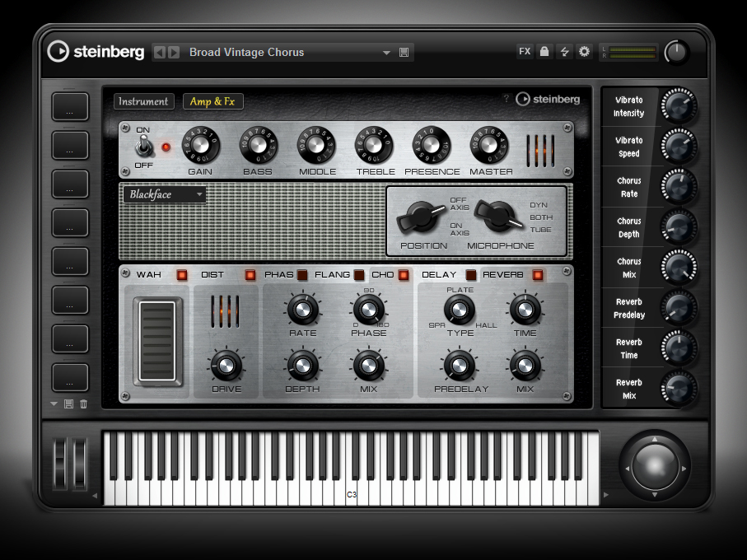Click the amp TREBLE knob
Screen dimensions: 747x560
[x=374, y=145]
